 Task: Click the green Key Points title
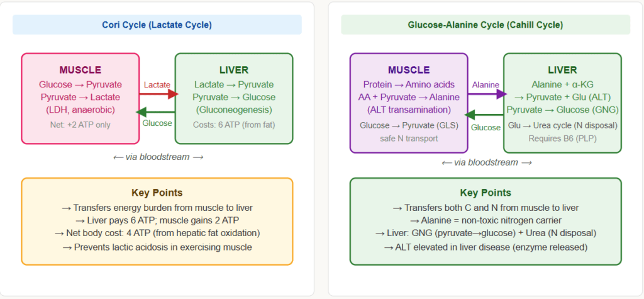coord(485,193)
